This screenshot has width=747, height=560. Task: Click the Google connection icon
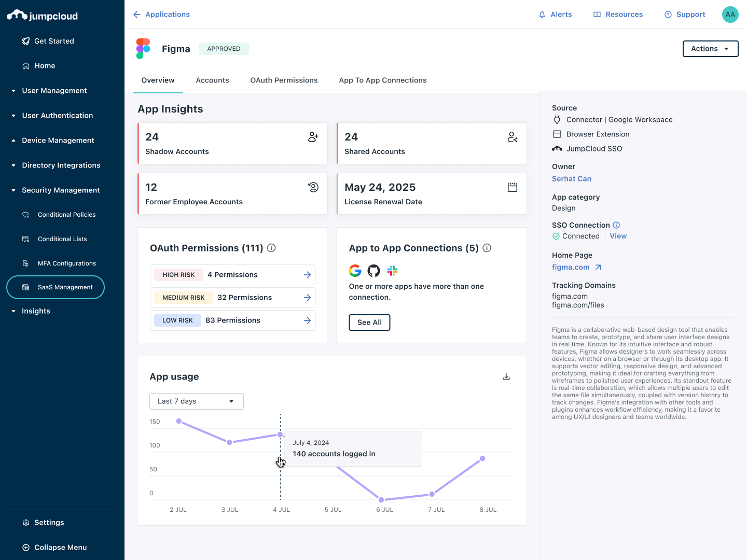click(x=355, y=271)
